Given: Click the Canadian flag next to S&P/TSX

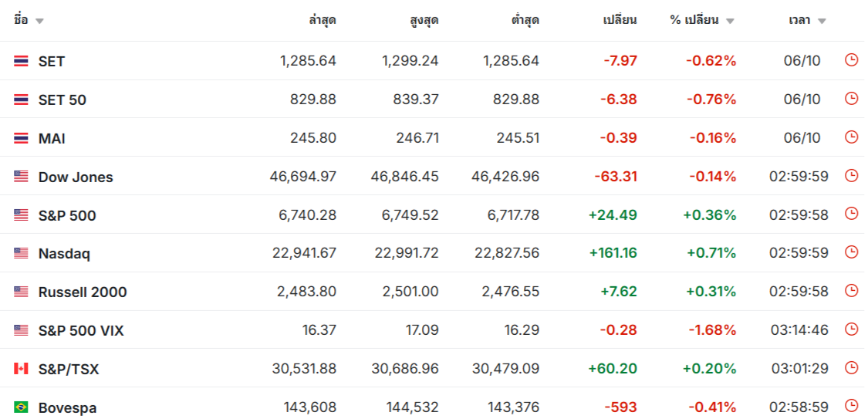Looking at the screenshot, I should pos(21,369).
